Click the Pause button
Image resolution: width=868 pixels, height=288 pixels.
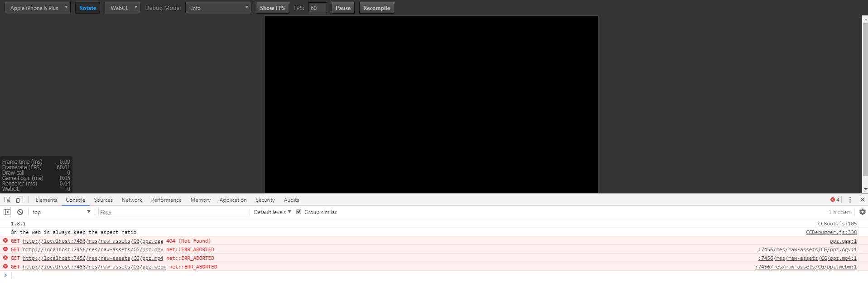[x=343, y=8]
